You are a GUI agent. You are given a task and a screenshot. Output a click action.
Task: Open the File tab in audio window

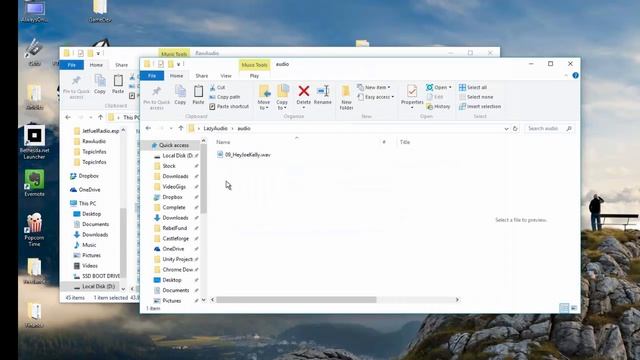click(x=152, y=76)
